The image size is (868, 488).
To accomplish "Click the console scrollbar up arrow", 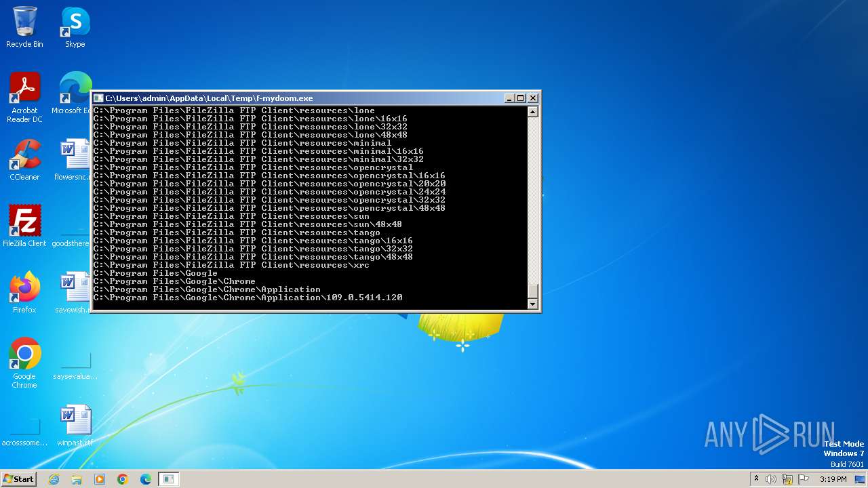I will pyautogui.click(x=533, y=112).
